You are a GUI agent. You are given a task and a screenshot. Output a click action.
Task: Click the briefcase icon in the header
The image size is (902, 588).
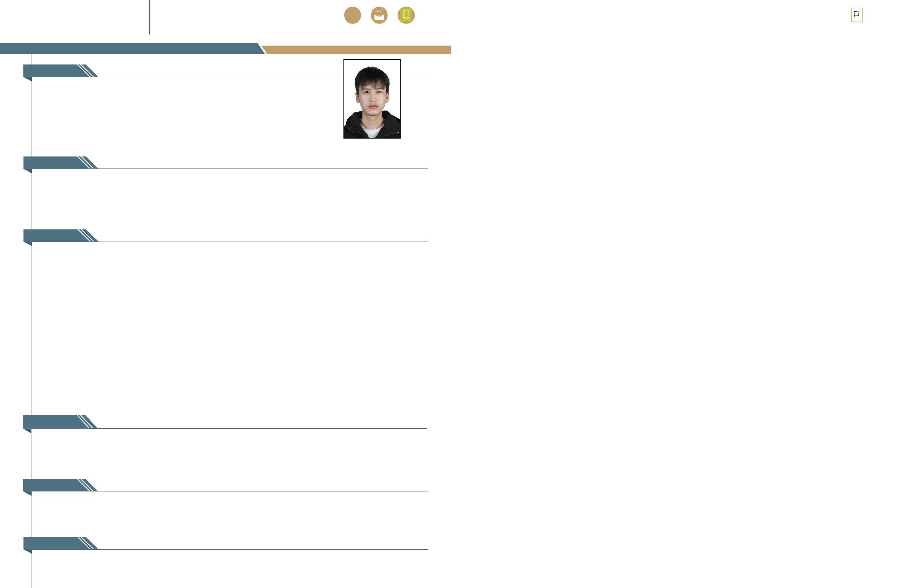tap(379, 16)
